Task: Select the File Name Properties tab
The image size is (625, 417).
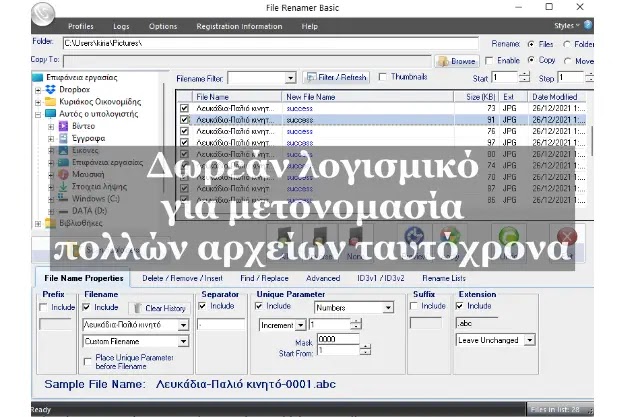Action: click(84, 278)
